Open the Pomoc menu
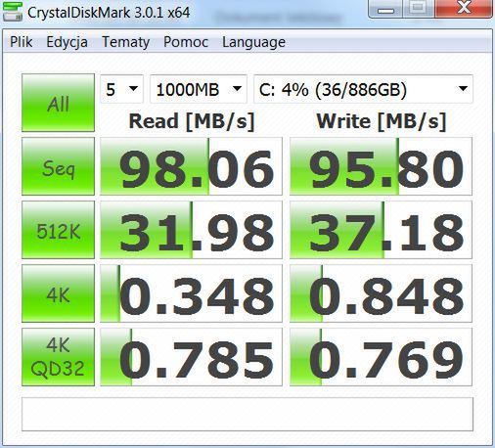Screen dimensions: 495x448 pyautogui.click(x=186, y=42)
